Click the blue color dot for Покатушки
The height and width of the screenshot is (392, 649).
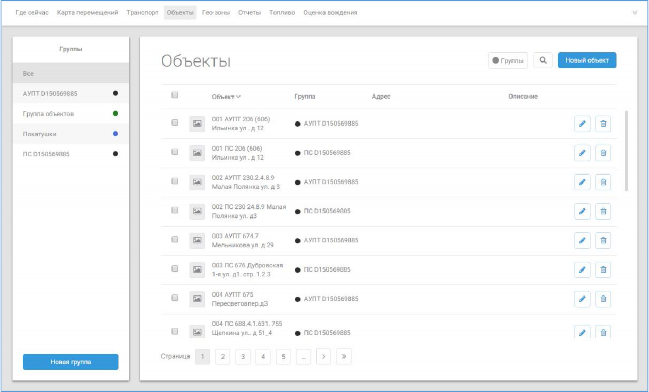115,134
